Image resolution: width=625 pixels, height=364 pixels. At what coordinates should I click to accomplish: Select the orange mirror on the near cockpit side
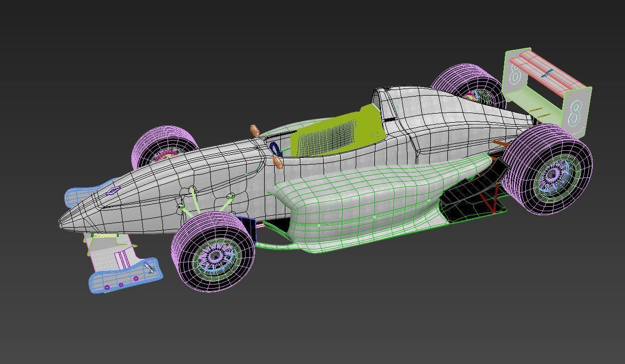278,162
